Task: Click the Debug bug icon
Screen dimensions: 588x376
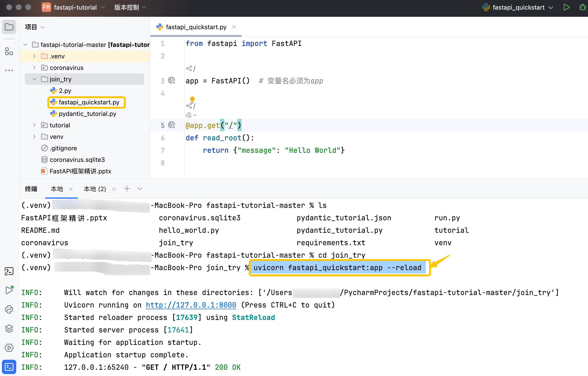Action: 582,7
